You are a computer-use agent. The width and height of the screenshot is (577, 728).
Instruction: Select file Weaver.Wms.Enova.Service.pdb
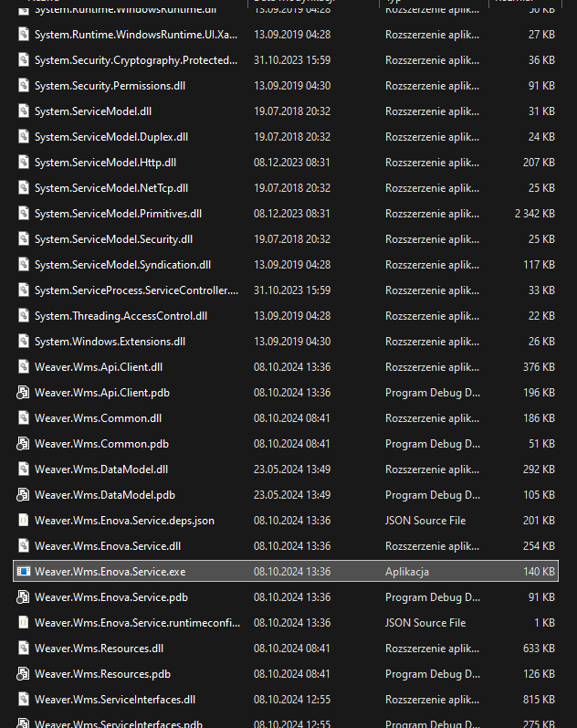tap(111, 597)
